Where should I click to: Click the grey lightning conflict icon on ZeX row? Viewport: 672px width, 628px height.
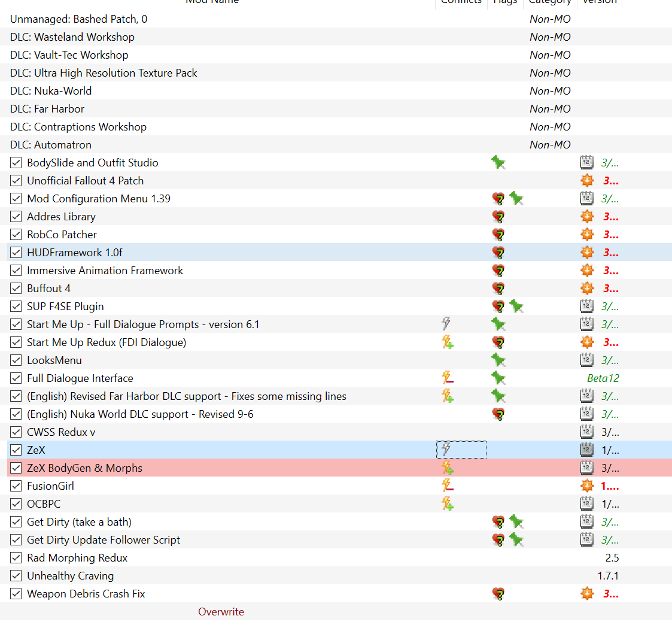click(446, 449)
